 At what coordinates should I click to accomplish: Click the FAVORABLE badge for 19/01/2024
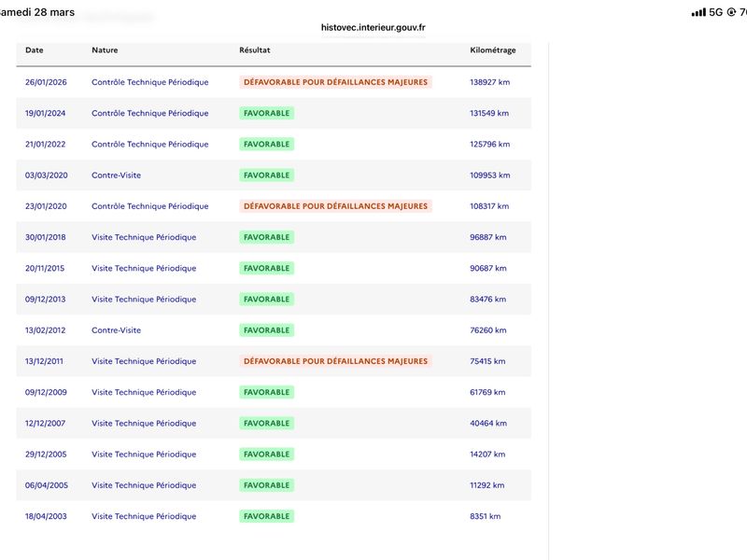pyautogui.click(x=266, y=113)
